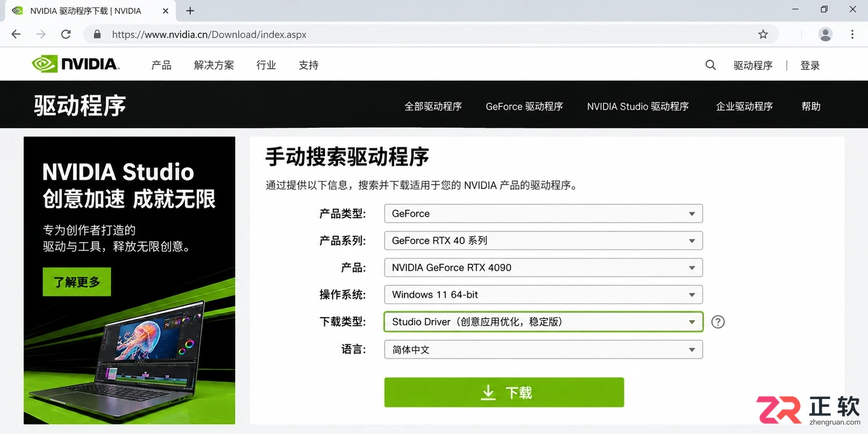Open the 产品类型 dropdown showing GeForce
This screenshot has width=868, height=434.
[x=543, y=213]
